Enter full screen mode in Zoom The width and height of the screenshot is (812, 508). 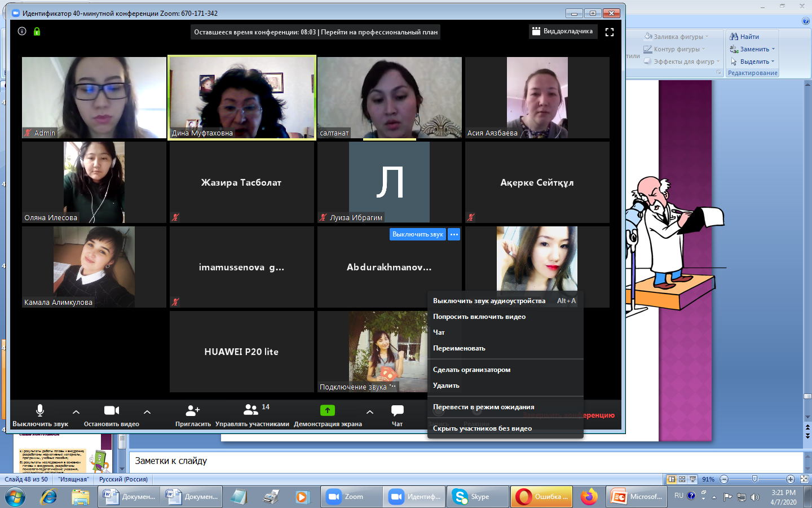(610, 32)
